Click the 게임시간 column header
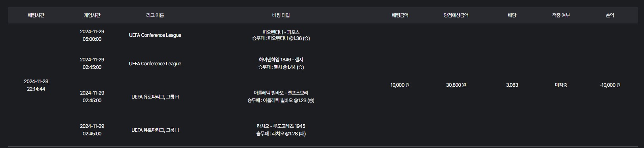 (92, 15)
